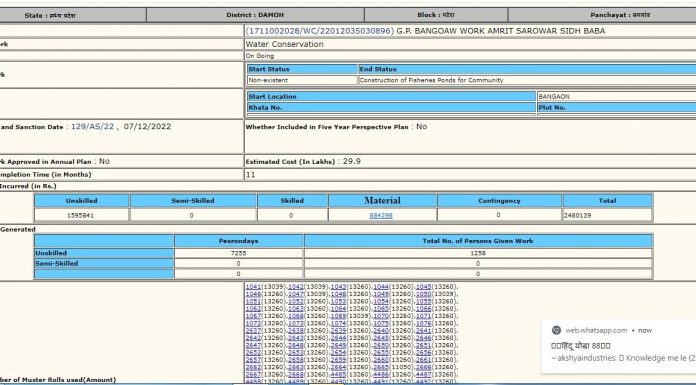Image resolution: width=696 pixels, height=385 pixels.
Task: Click completion time value 11
Action: pyautogui.click(x=250, y=175)
